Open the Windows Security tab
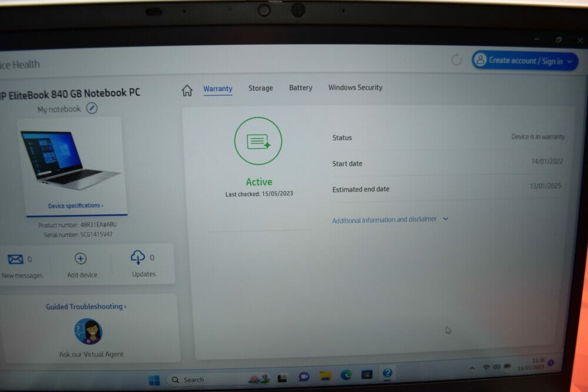This screenshot has height=392, width=588. click(x=356, y=88)
